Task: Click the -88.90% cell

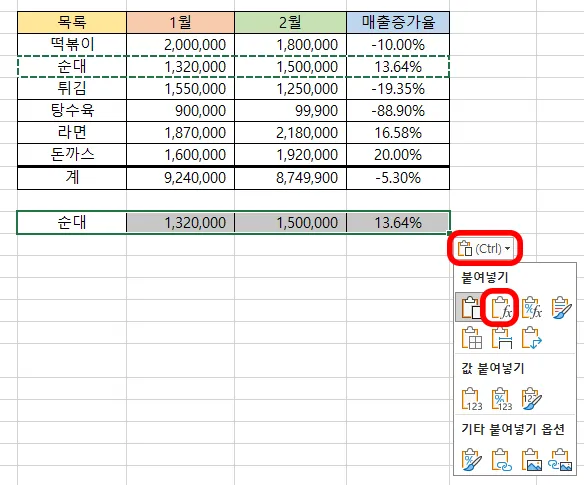Action: tap(398, 111)
